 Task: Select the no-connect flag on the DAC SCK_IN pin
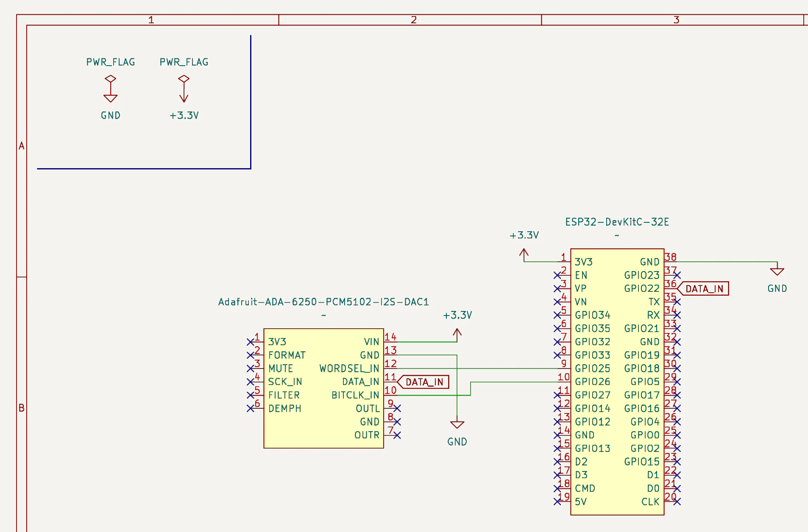pos(251,382)
